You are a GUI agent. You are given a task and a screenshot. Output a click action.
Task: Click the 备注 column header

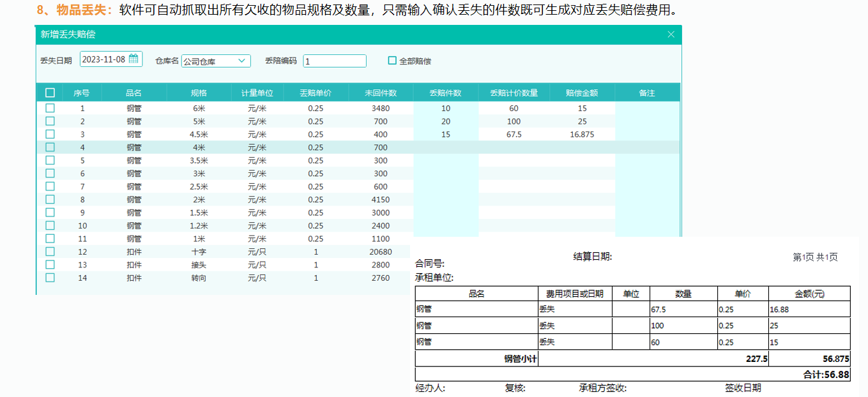(647, 93)
